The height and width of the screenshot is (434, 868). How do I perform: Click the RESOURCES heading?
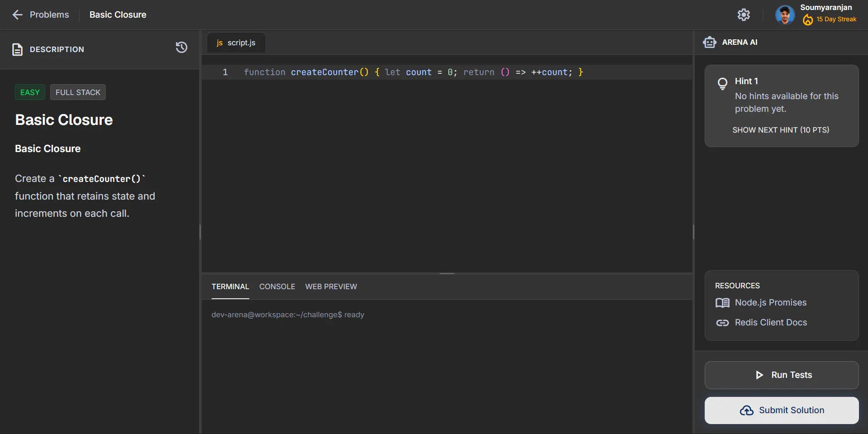(737, 286)
